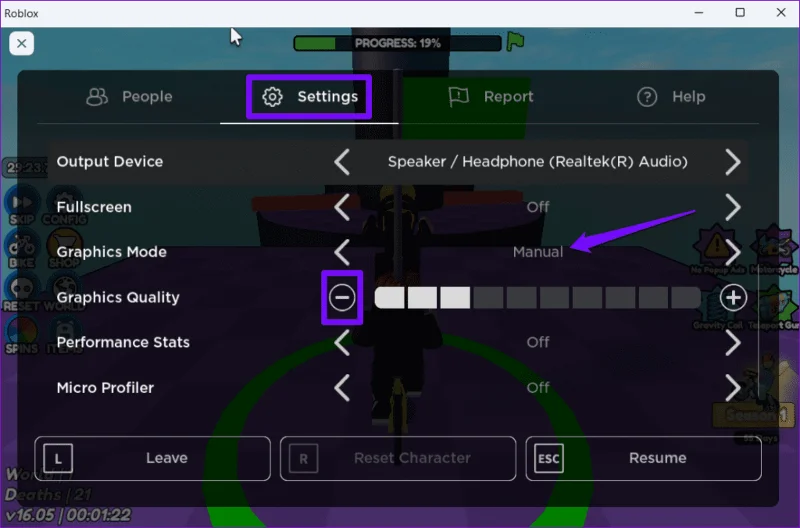Select previous Output Device with left arrow
The image size is (800, 528).
click(342, 162)
